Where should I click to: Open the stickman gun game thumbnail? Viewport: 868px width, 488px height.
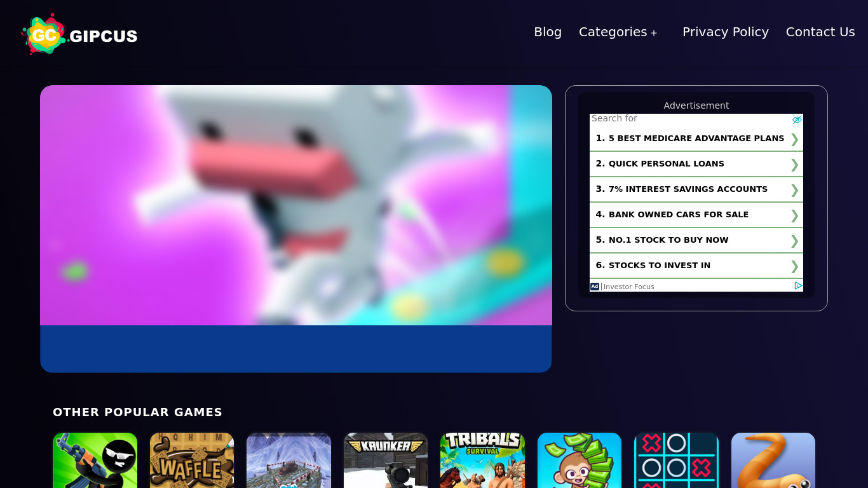(x=95, y=460)
